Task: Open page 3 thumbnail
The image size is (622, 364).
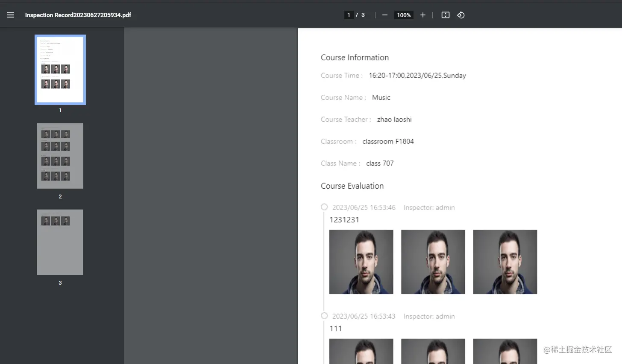Action: pyautogui.click(x=60, y=242)
